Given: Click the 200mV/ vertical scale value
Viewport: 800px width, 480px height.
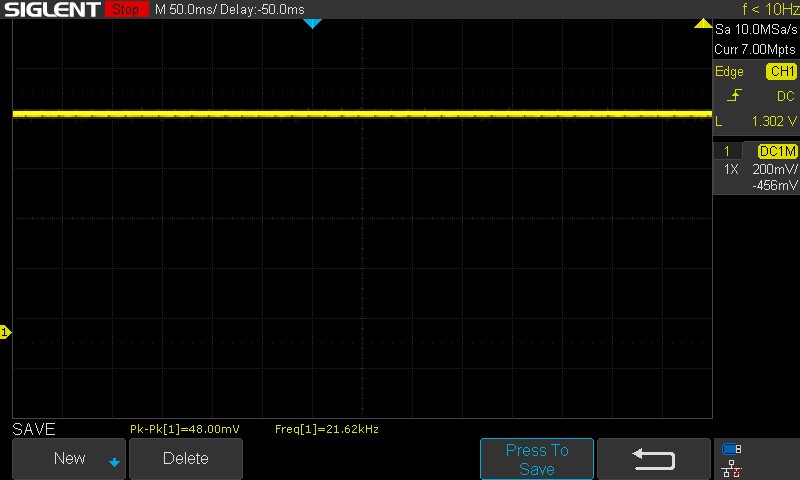Looking at the screenshot, I should (x=774, y=169).
